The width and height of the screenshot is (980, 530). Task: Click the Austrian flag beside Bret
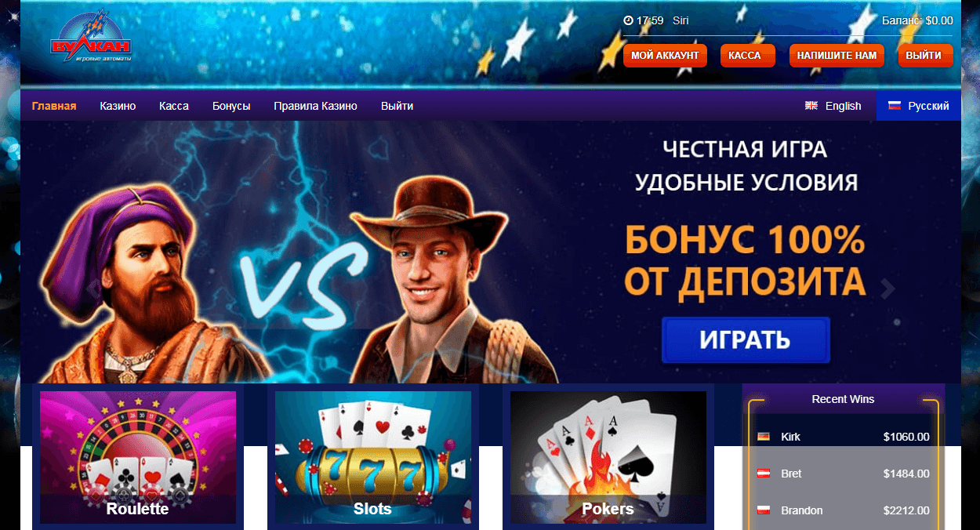pyautogui.click(x=764, y=474)
